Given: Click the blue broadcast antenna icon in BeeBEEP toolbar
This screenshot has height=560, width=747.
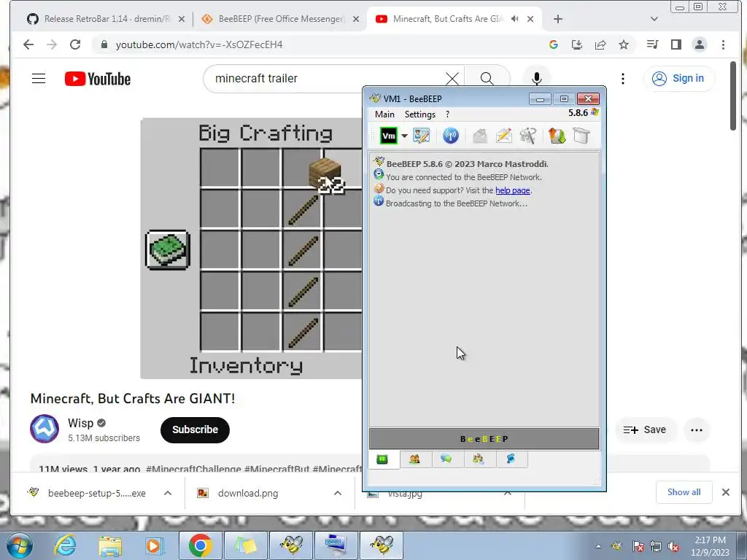Looking at the screenshot, I should (450, 136).
